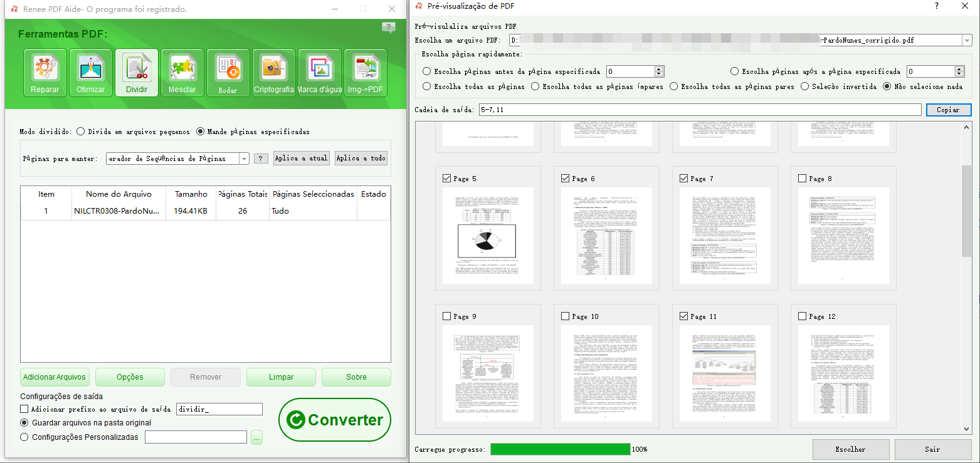Click the help speech bubble icon
This screenshot has height=463, width=980.
[x=389, y=28]
